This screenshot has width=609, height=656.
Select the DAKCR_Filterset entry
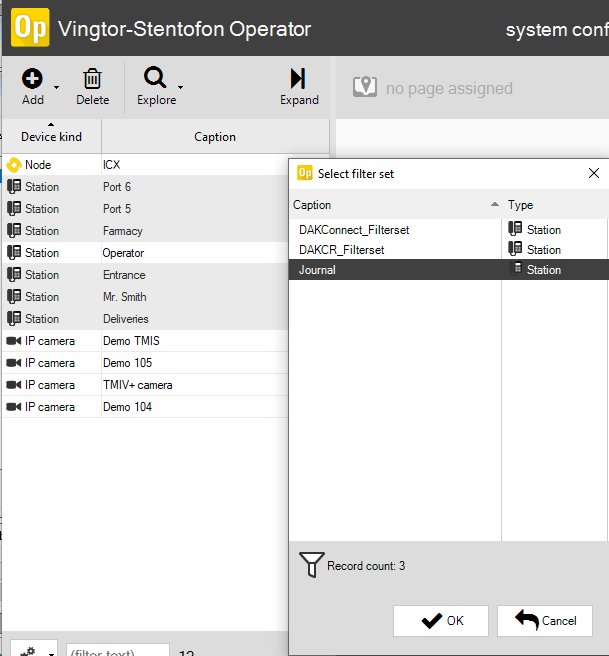coord(342,250)
